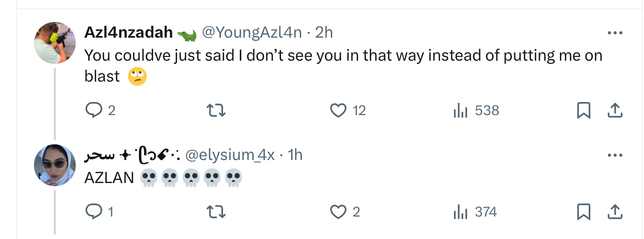Image resolution: width=644 pixels, height=239 pixels.
Task: Visit the @elysium_4x handle
Action: click(x=230, y=155)
